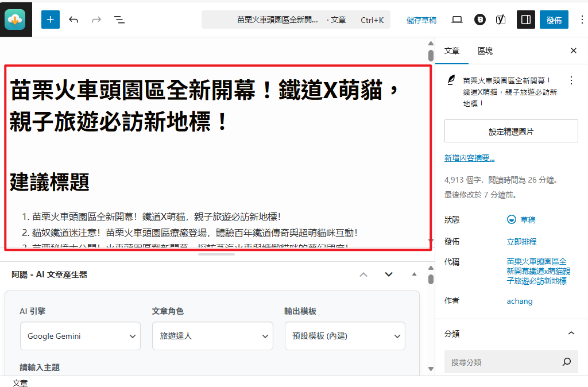Image resolution: width=588 pixels, height=387 pixels.
Task: Open the preview device view icon
Action: pyautogui.click(x=457, y=20)
